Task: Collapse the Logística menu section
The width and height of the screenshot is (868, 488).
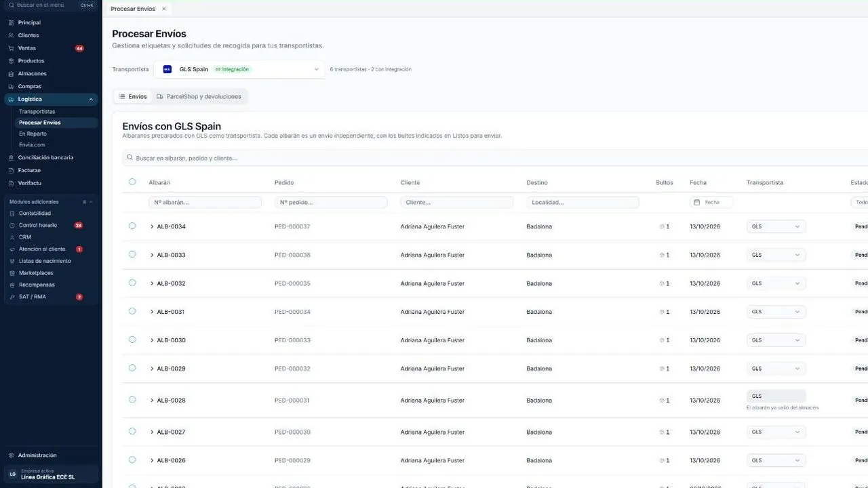Action: 91,100
